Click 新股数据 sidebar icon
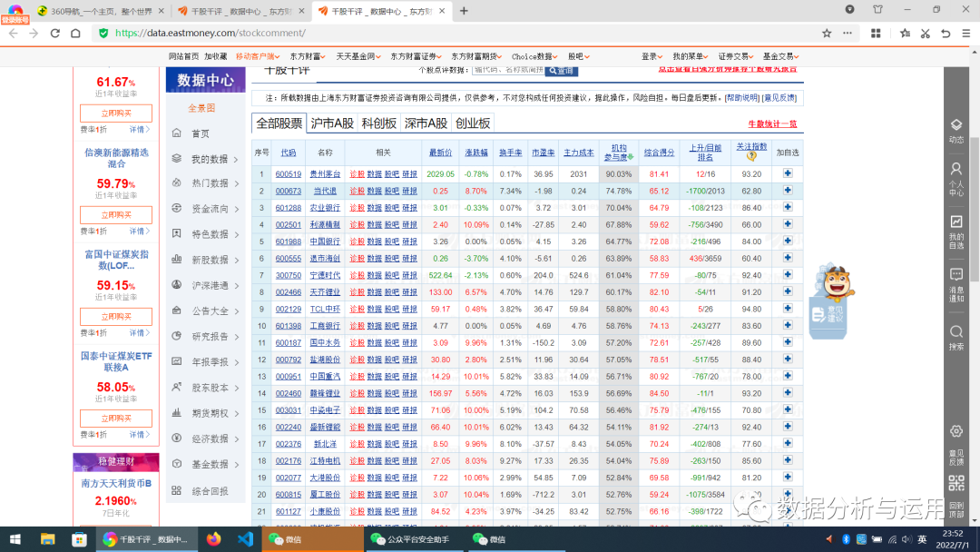This screenshot has width=980, height=552. (177, 260)
